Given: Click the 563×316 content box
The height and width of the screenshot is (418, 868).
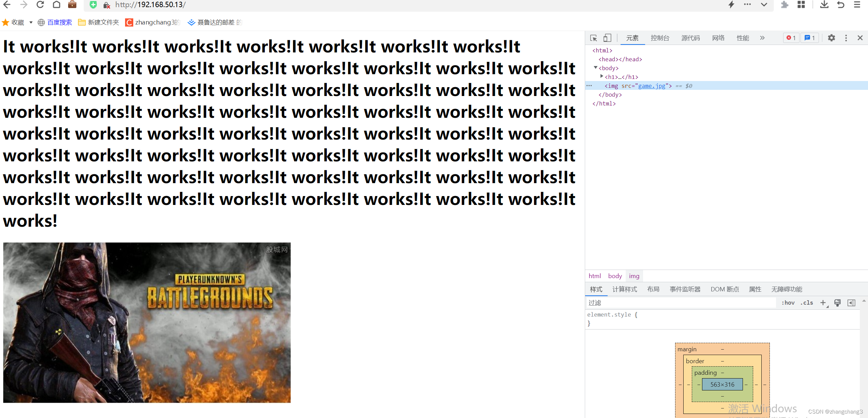Looking at the screenshot, I should 722,384.
